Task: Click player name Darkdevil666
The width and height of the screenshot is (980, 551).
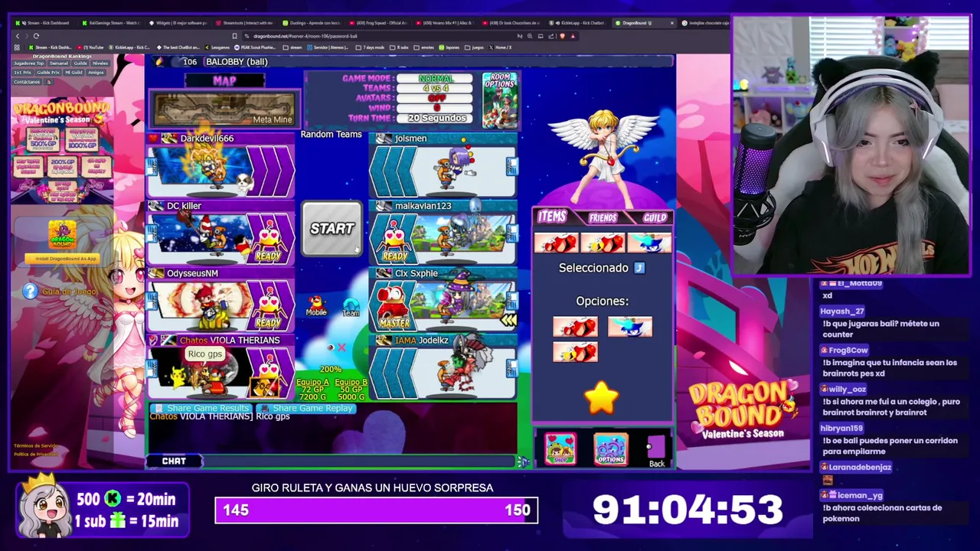Action: click(207, 139)
